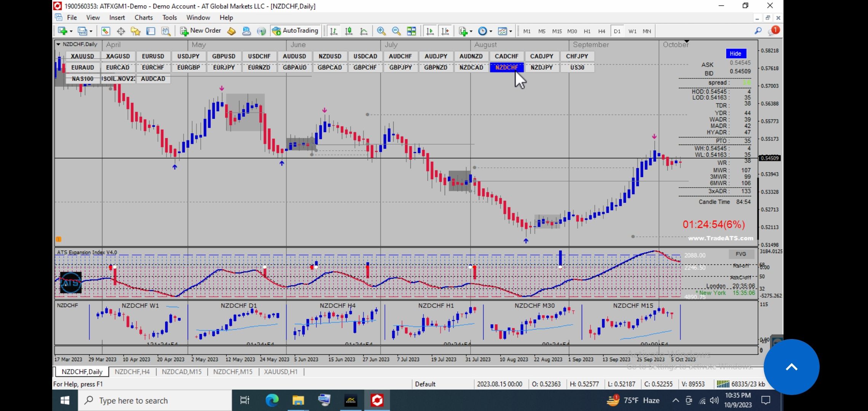Expand the new chart dropdown arrow

(x=70, y=31)
